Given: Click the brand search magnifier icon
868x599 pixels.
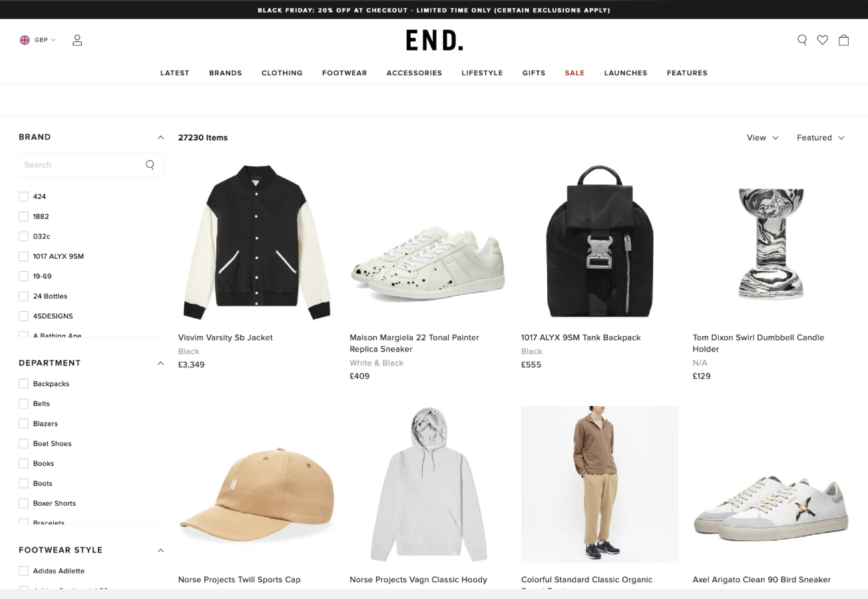Looking at the screenshot, I should (x=150, y=165).
